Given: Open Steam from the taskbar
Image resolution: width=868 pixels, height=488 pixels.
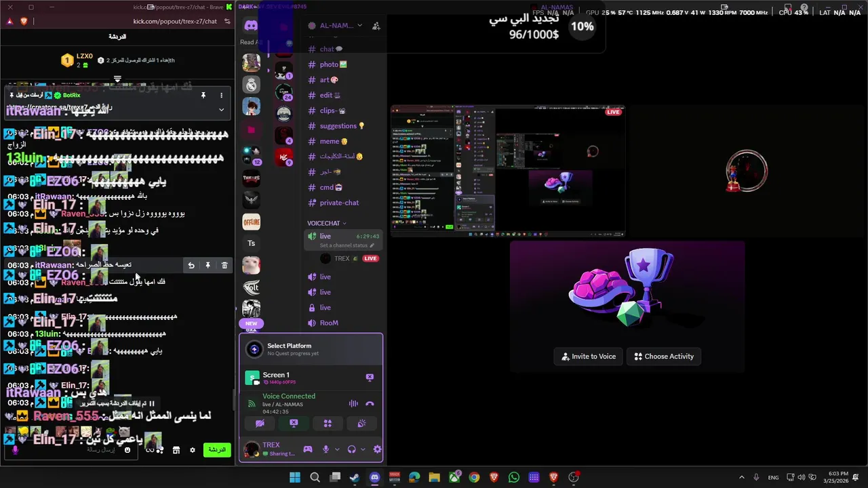Looking at the screenshot, I should 355,477.
